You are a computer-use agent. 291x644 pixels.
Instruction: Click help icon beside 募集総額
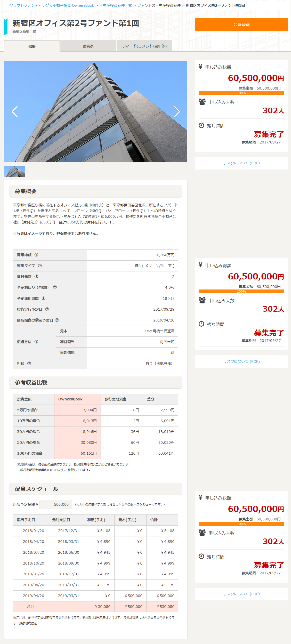pos(36,255)
